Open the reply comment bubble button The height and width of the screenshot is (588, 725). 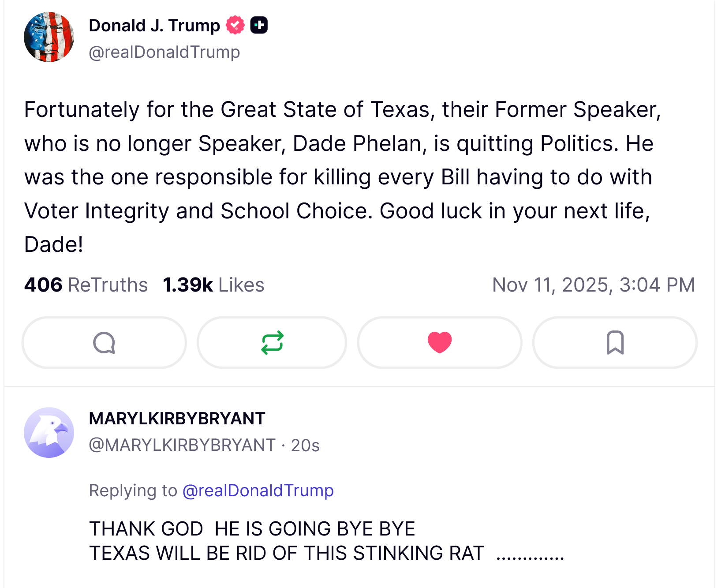click(104, 343)
